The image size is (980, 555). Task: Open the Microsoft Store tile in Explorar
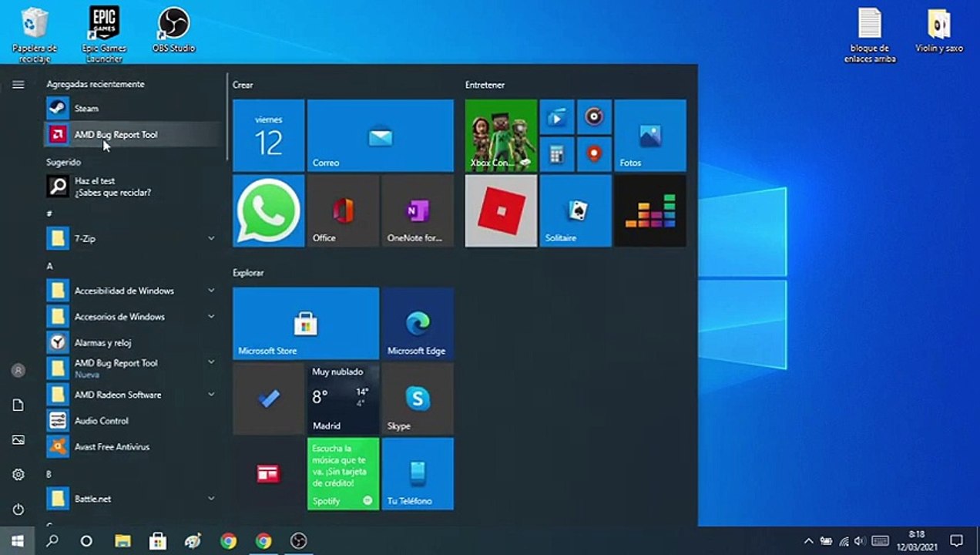(306, 323)
